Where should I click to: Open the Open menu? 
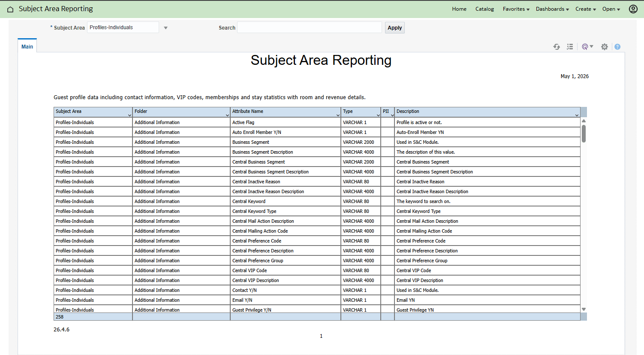611,9
